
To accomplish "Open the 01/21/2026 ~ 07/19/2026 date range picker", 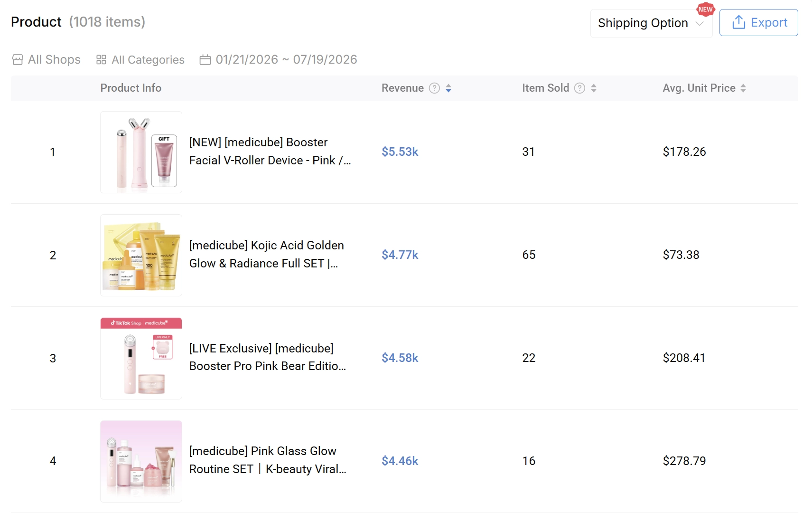I will click(x=278, y=60).
